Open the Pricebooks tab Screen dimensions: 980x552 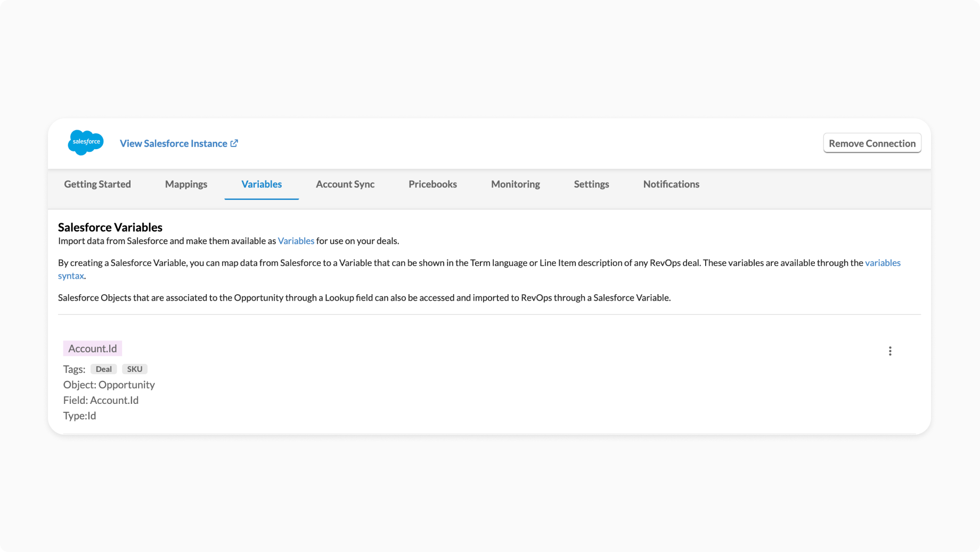tap(432, 184)
